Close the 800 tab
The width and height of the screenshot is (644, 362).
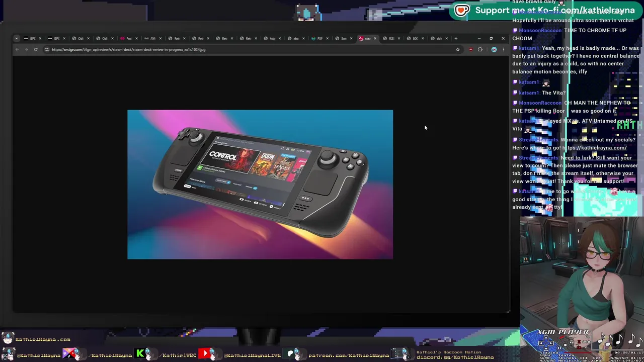pos(423,38)
